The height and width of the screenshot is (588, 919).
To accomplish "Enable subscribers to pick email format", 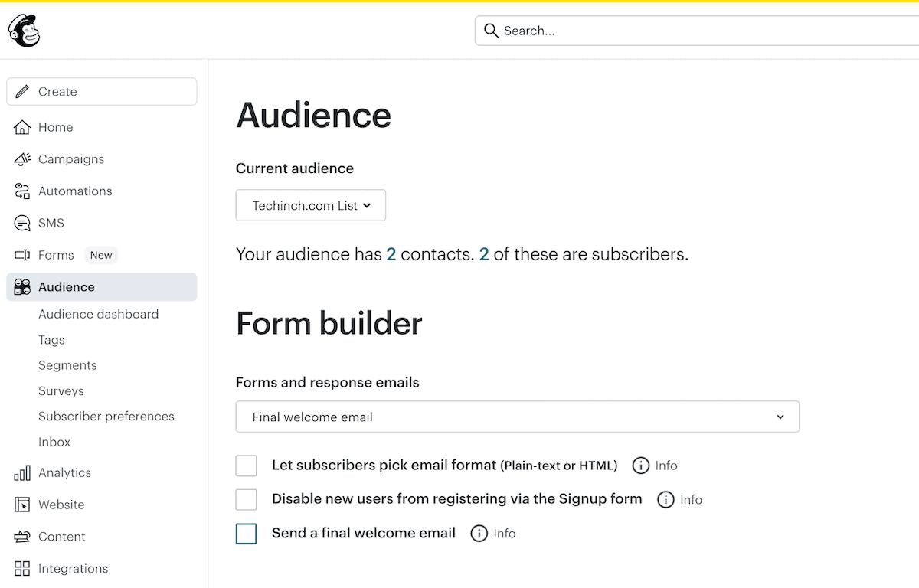I will (x=246, y=465).
